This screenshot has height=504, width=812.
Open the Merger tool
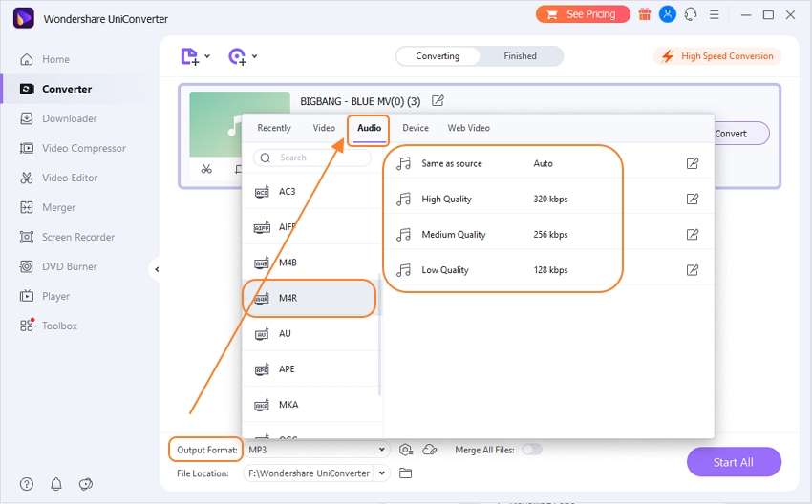(x=47, y=207)
